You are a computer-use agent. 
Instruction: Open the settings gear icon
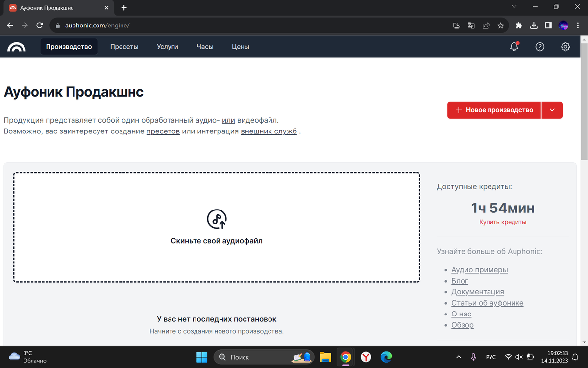pos(565,47)
